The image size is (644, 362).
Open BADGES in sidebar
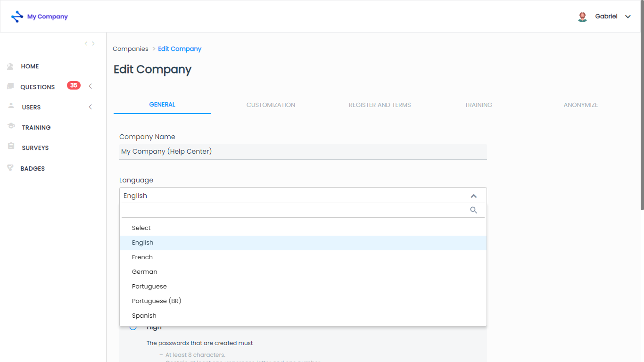33,169
